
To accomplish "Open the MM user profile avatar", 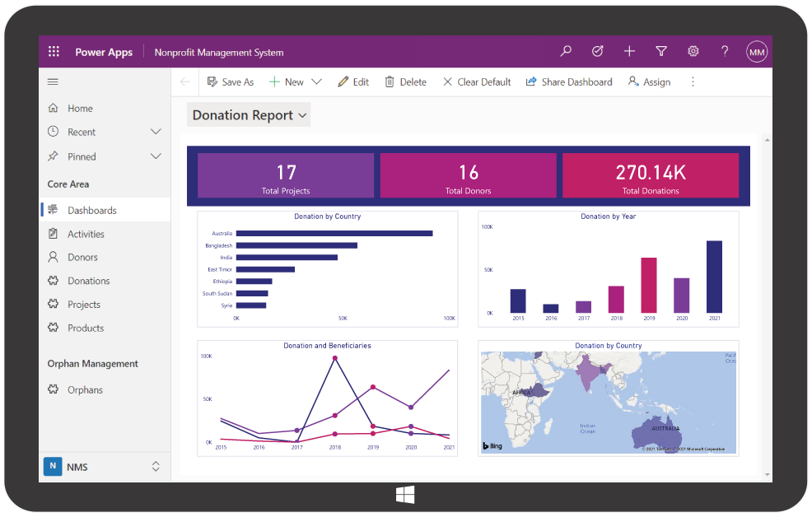I will coord(757,52).
